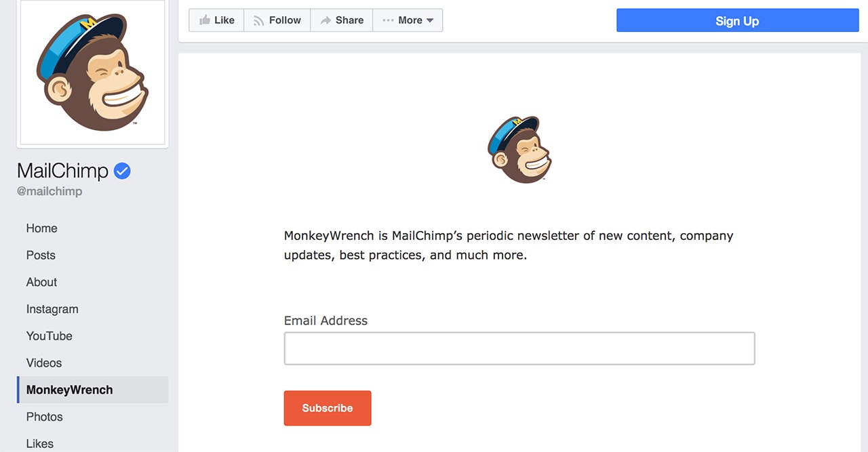
Task: Click the blue verified badge next to MailChimp
Action: [x=122, y=171]
